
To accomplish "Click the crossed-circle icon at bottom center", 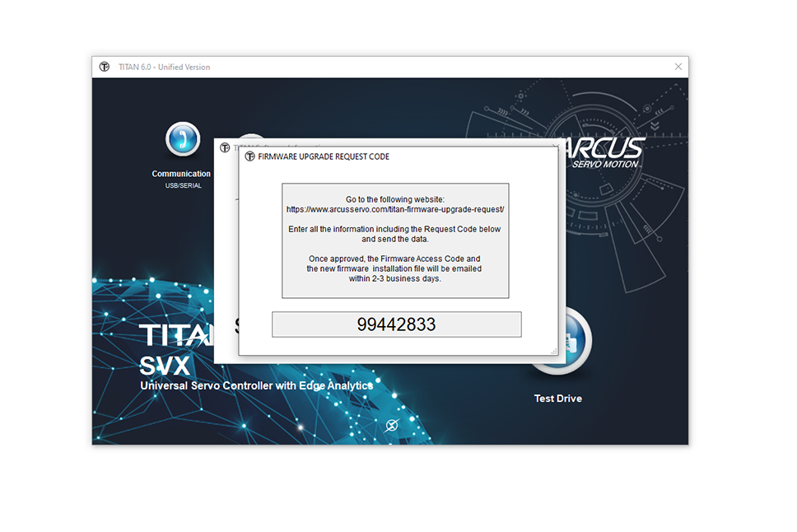I will [392, 425].
